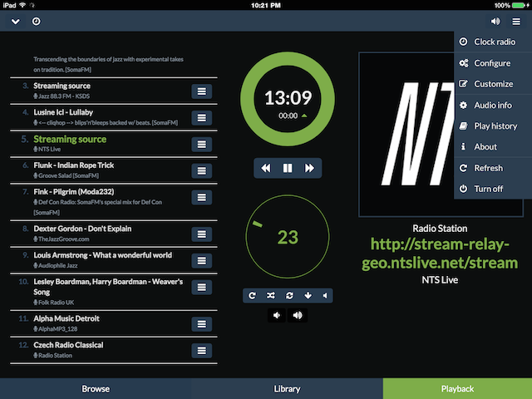Open Play history from the menu

click(x=493, y=126)
